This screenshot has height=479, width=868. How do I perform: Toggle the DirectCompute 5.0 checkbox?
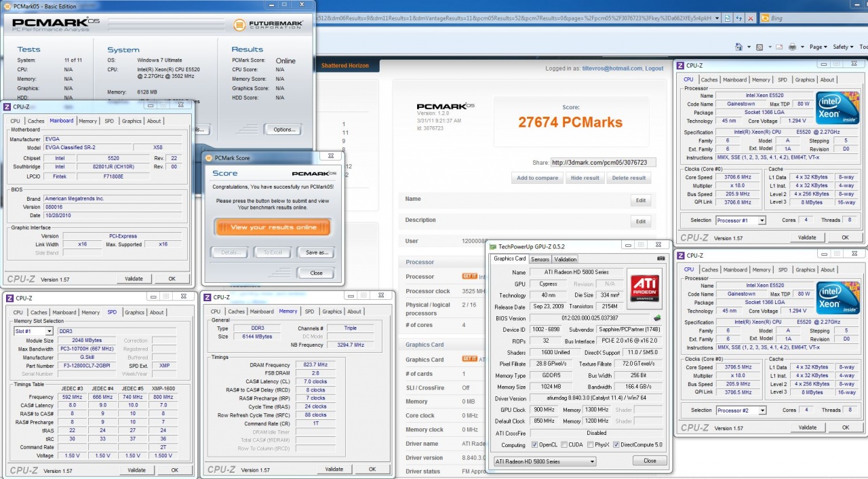616,445
